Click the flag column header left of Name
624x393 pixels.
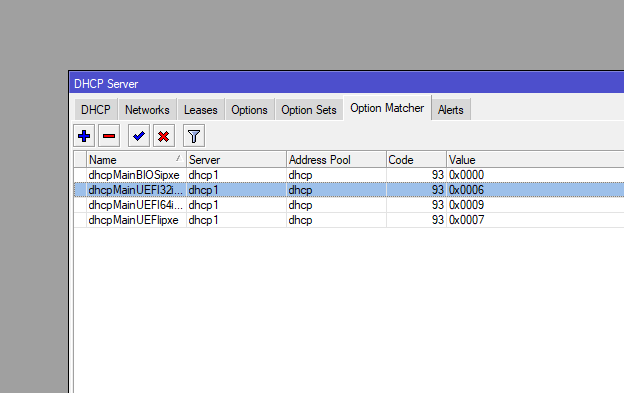click(80, 160)
